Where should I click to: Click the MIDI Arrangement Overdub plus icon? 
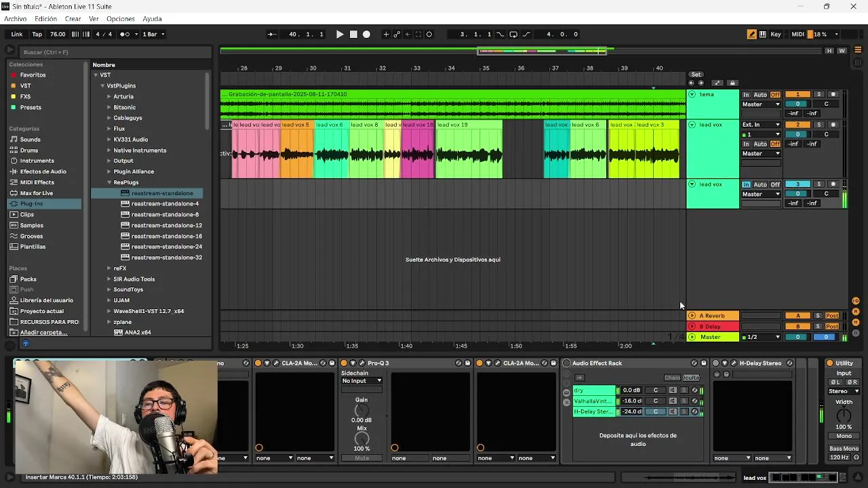386,34
